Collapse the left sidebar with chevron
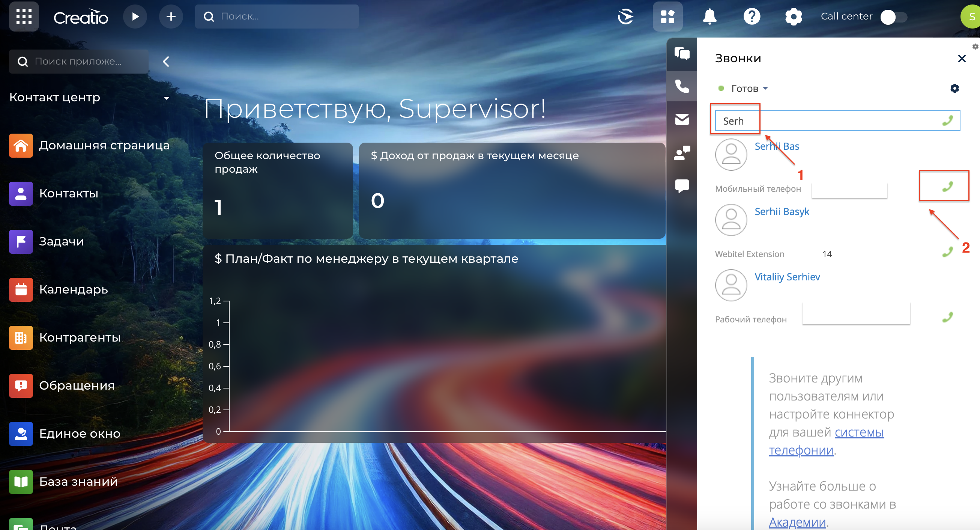980x530 pixels. click(166, 61)
